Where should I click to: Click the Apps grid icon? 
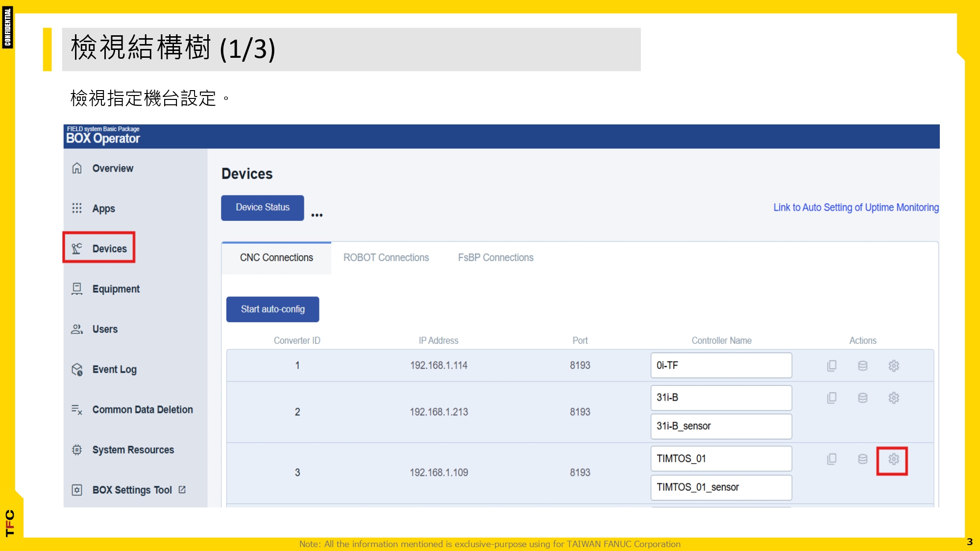click(x=77, y=208)
